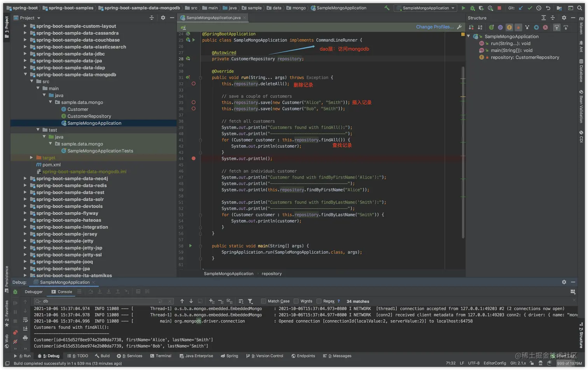Open the search everywhere magnifier icon

[x=579, y=8]
